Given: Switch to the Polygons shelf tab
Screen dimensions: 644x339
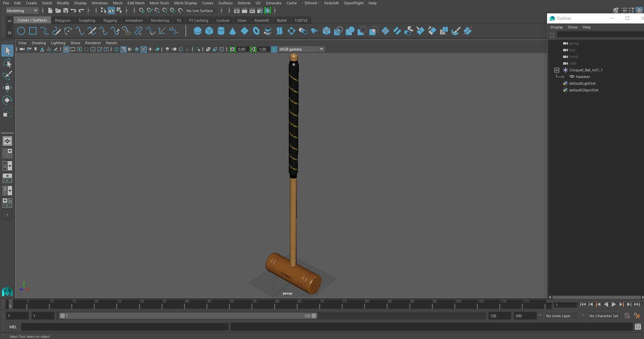Looking at the screenshot, I should tap(63, 20).
